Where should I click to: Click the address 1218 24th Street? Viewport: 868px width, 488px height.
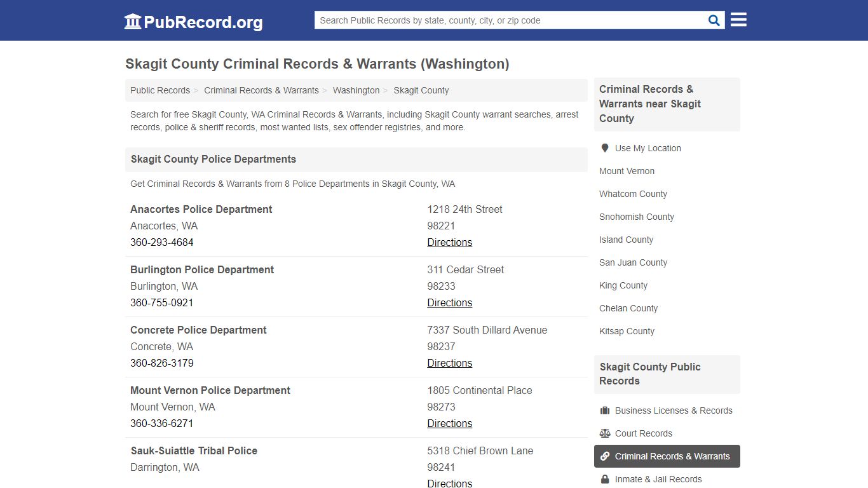tap(465, 209)
